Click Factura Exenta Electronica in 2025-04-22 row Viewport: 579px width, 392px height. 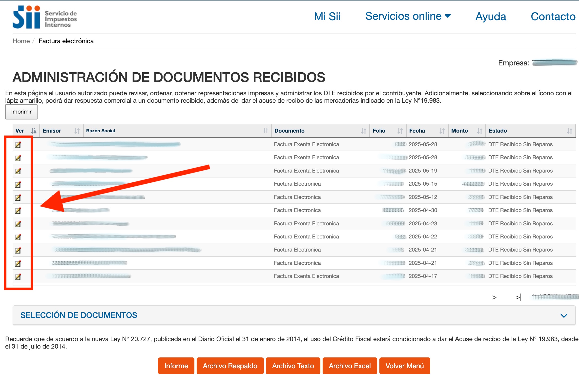307,237
